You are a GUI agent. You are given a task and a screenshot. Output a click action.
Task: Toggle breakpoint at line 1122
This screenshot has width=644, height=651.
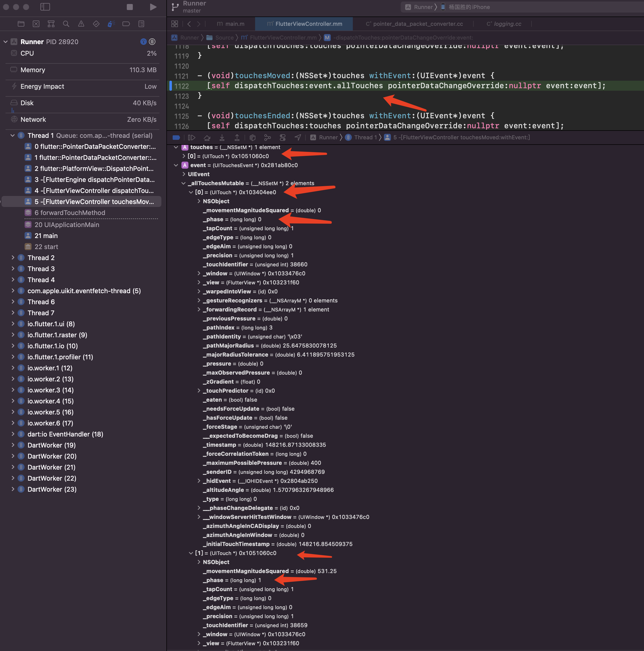pyautogui.click(x=182, y=86)
